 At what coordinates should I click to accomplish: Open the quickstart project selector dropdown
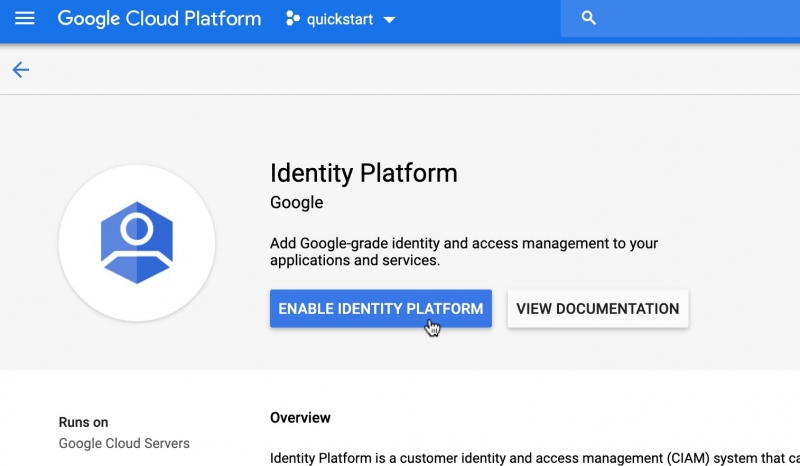point(340,19)
